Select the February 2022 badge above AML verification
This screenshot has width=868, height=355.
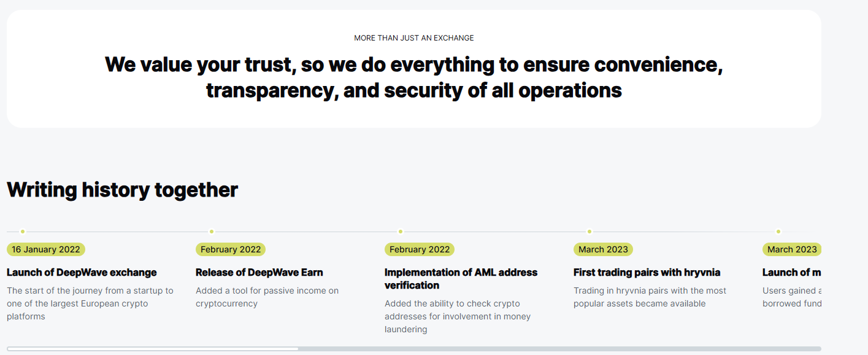[x=420, y=249]
